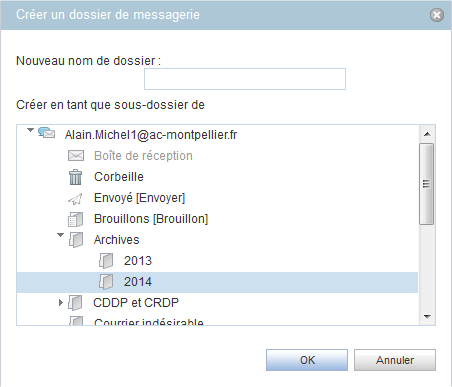Viewport: 452px width, 387px height.
Task: Click the mail account icon beside Alain.Michel1
Action: pos(46,133)
